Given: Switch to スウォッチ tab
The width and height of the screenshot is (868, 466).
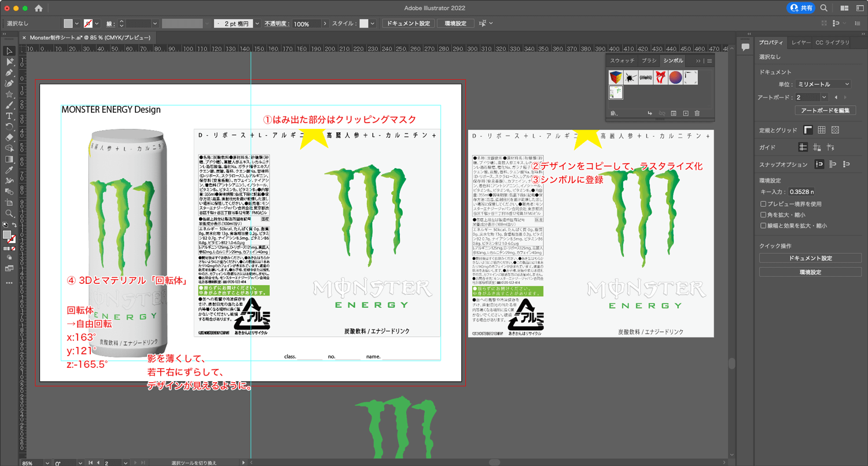Looking at the screenshot, I should 623,61.
